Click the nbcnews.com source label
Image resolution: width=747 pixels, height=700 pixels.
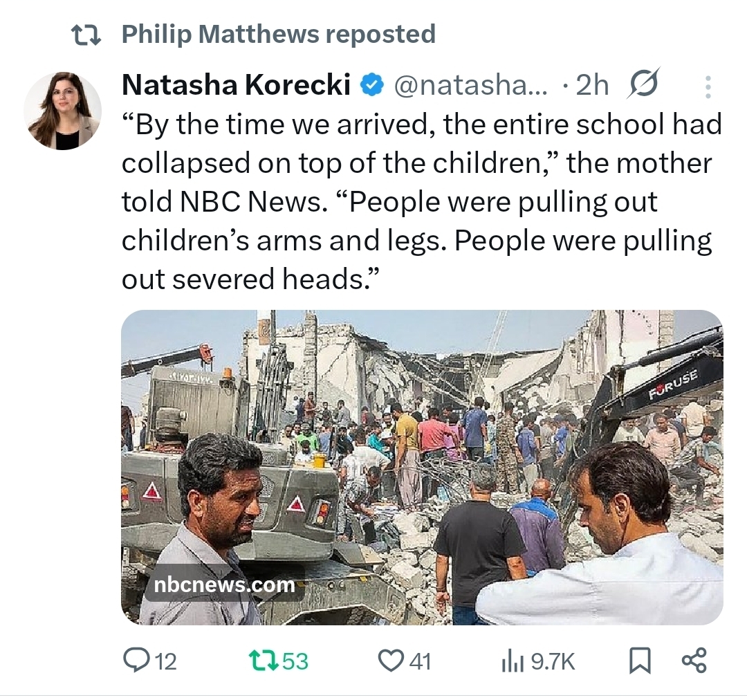tap(224, 585)
